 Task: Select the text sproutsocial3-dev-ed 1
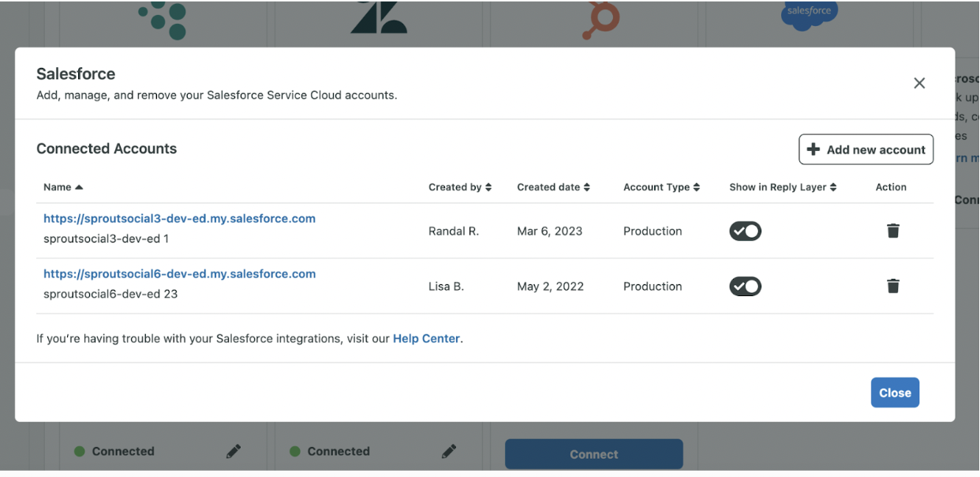click(x=106, y=238)
